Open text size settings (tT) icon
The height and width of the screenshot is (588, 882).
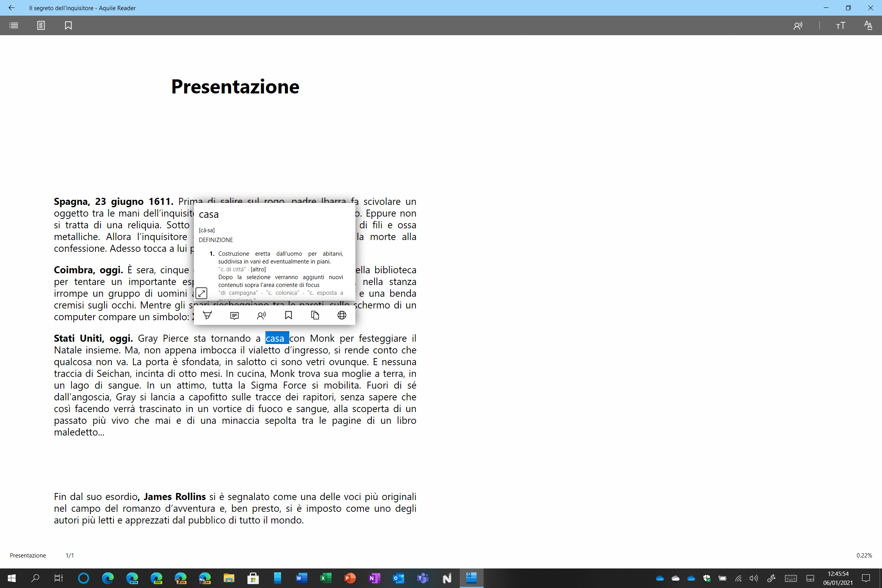[x=841, y=26]
